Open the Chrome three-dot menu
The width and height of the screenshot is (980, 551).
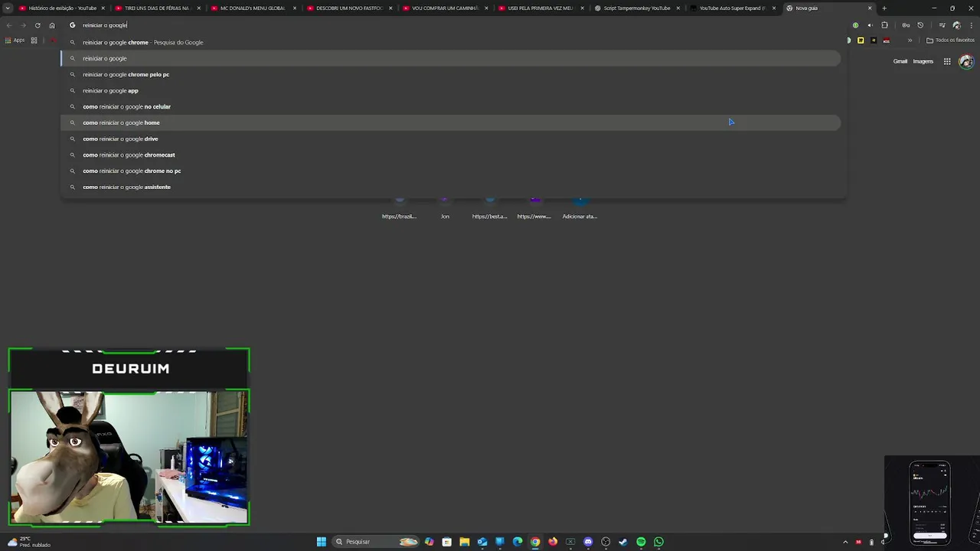coord(970,25)
